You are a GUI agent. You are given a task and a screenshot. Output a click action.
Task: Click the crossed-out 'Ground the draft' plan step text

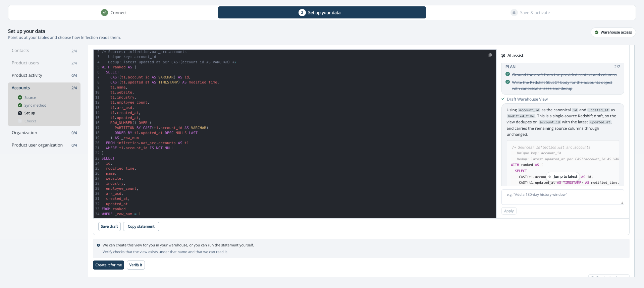coord(564,75)
